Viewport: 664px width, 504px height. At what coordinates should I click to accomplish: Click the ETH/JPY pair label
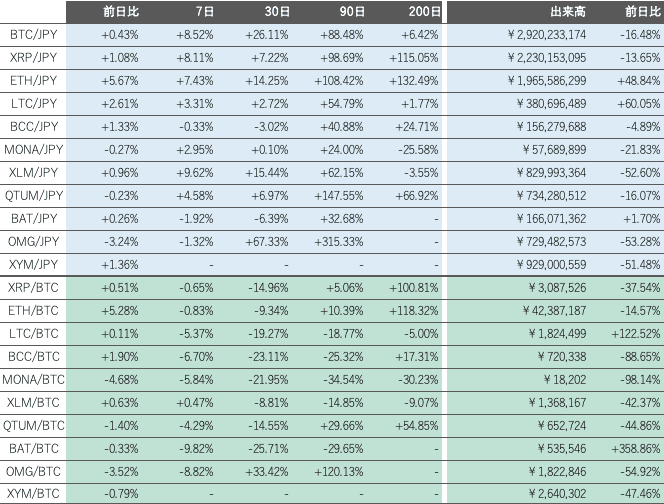click(33, 80)
